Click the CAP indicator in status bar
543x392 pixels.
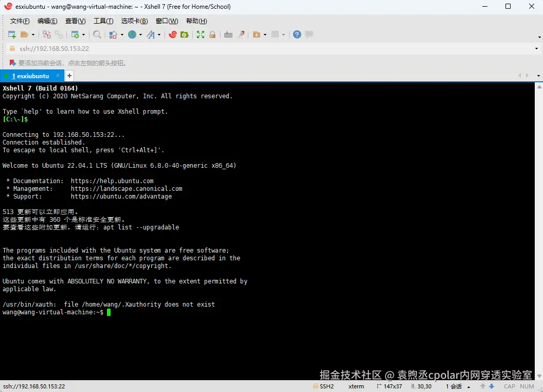coord(509,386)
